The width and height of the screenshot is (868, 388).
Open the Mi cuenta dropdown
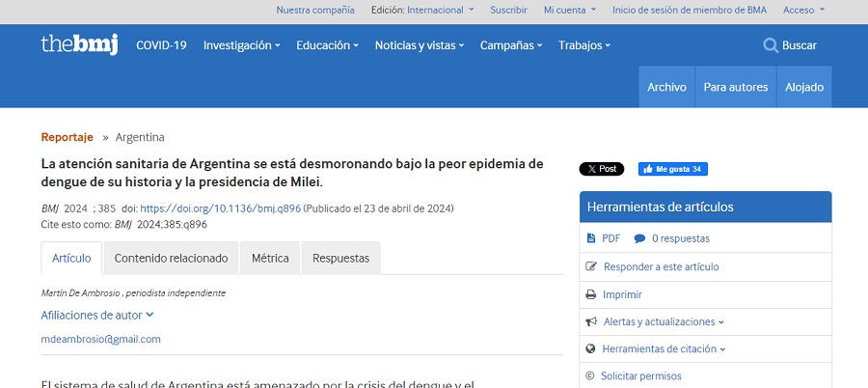[569, 10]
